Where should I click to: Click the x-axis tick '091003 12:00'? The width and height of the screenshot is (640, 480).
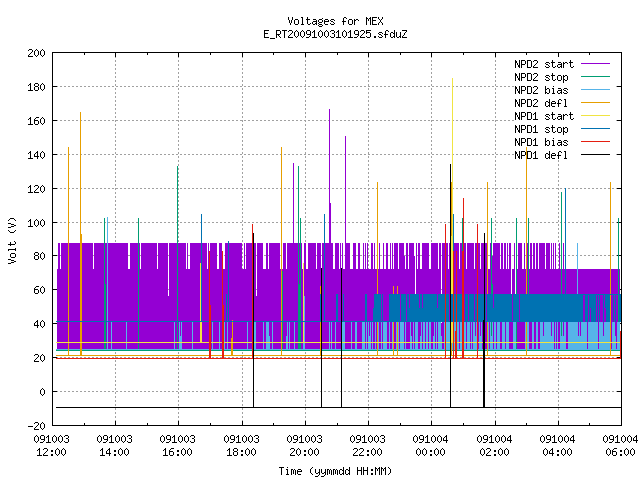click(51, 446)
